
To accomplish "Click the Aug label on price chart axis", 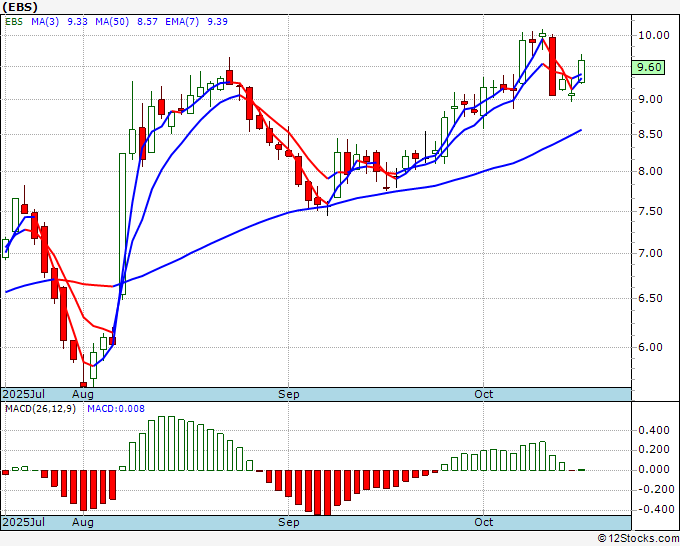I will (x=83, y=394).
